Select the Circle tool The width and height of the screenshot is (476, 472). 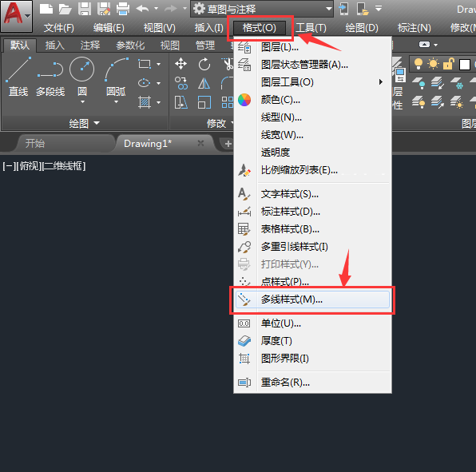82,77
